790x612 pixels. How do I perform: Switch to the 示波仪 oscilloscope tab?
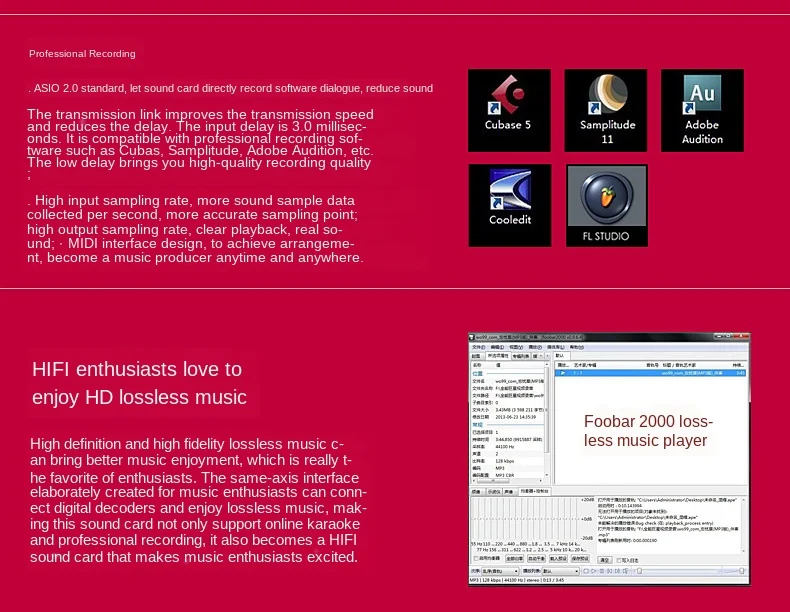(494, 492)
